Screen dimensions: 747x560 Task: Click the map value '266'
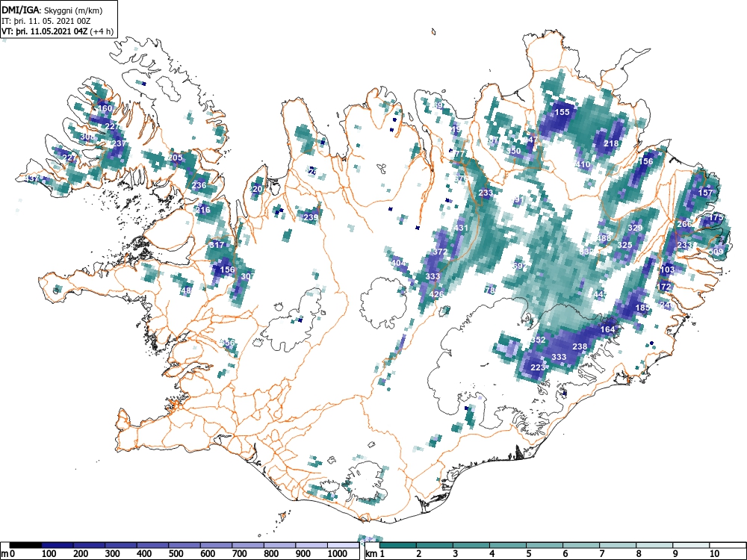(684, 224)
